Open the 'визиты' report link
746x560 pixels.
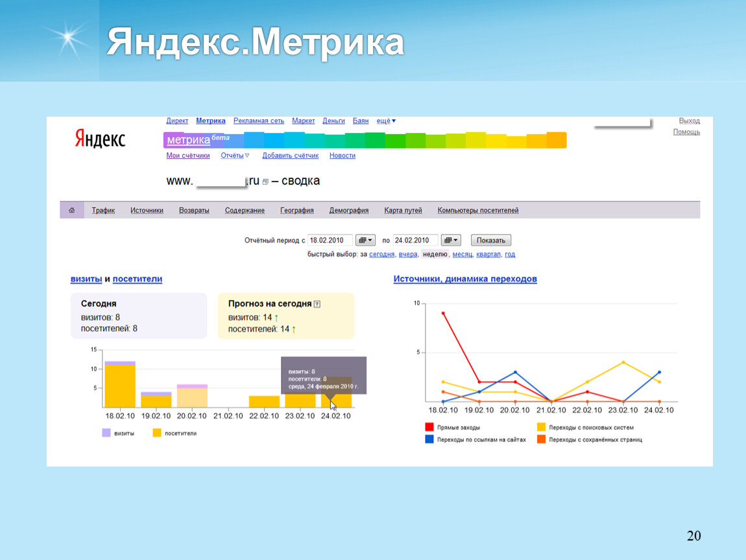(86, 279)
